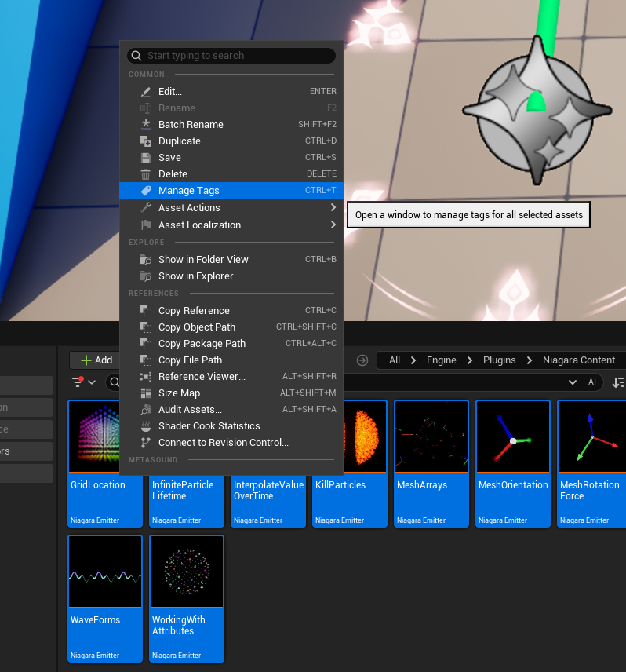
Task: Open the filters dropdown in content browser
Action: pos(83,382)
